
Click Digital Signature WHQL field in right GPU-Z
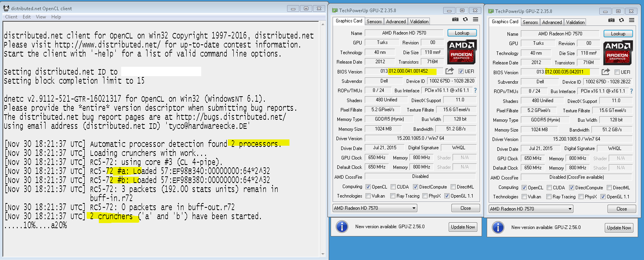(615, 148)
